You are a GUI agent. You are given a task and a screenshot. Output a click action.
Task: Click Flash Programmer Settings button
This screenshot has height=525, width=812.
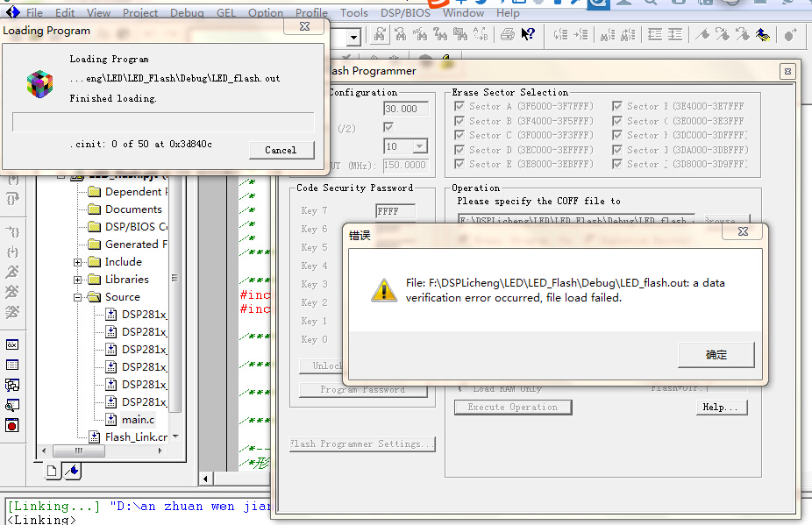pyautogui.click(x=362, y=443)
